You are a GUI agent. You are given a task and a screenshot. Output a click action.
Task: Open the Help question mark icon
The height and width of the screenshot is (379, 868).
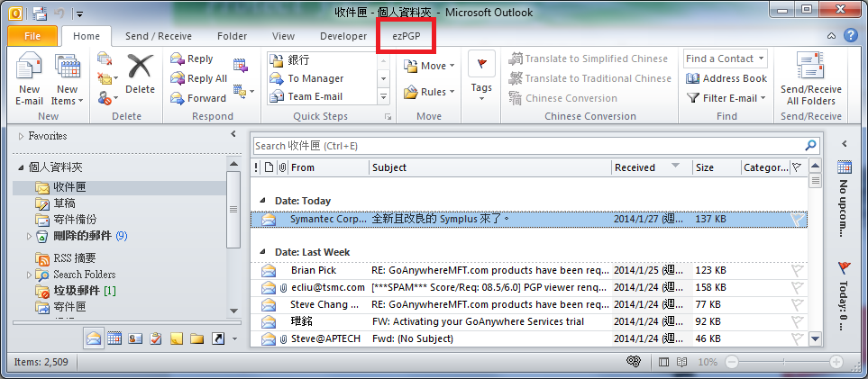tap(850, 36)
